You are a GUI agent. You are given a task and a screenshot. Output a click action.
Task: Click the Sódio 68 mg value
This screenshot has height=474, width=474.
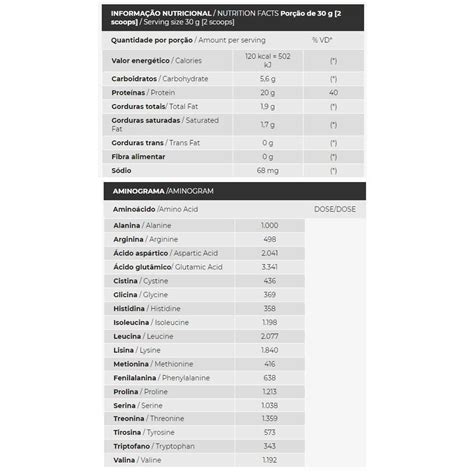tap(268, 171)
